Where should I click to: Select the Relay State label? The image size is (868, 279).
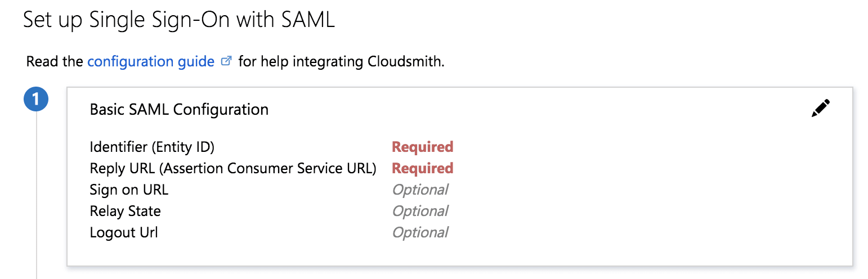point(125,211)
